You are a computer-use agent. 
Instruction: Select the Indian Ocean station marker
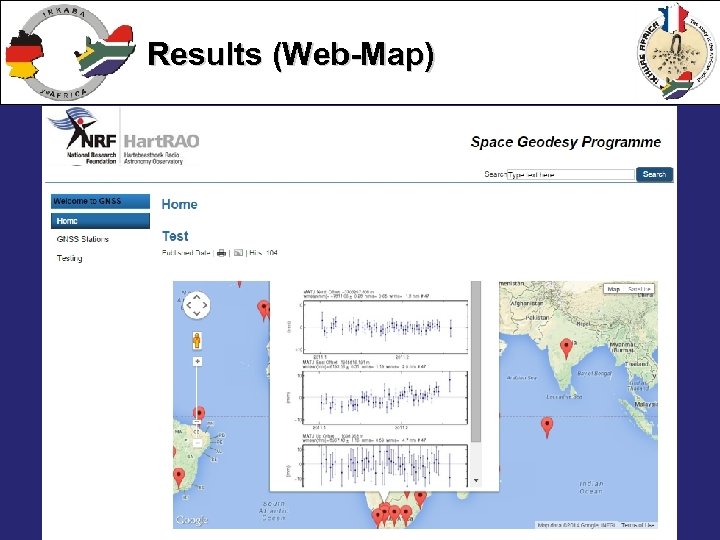[547, 427]
